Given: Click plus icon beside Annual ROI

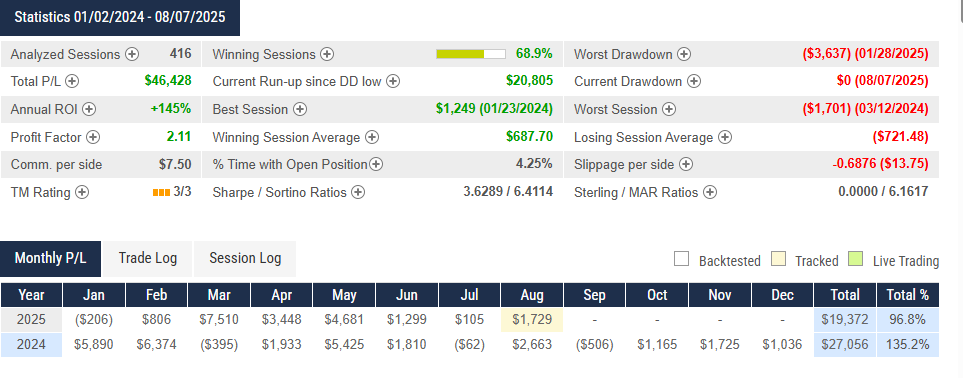Looking at the screenshot, I should click(x=90, y=109).
